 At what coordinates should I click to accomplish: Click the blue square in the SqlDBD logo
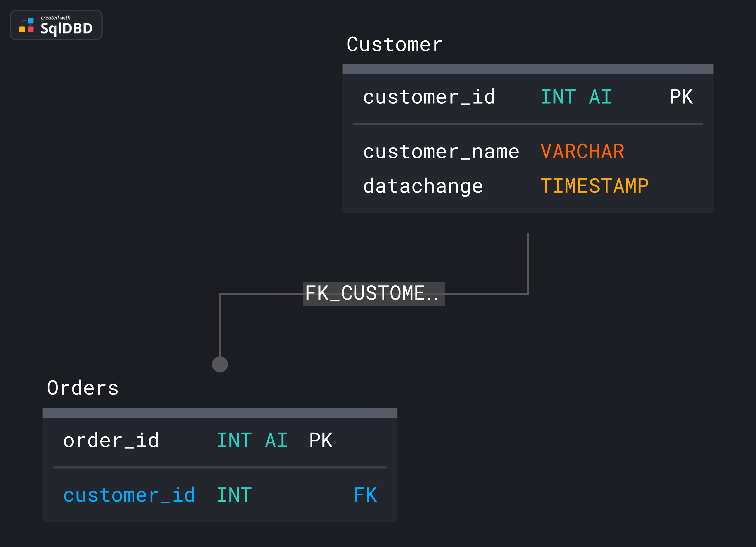(31, 21)
